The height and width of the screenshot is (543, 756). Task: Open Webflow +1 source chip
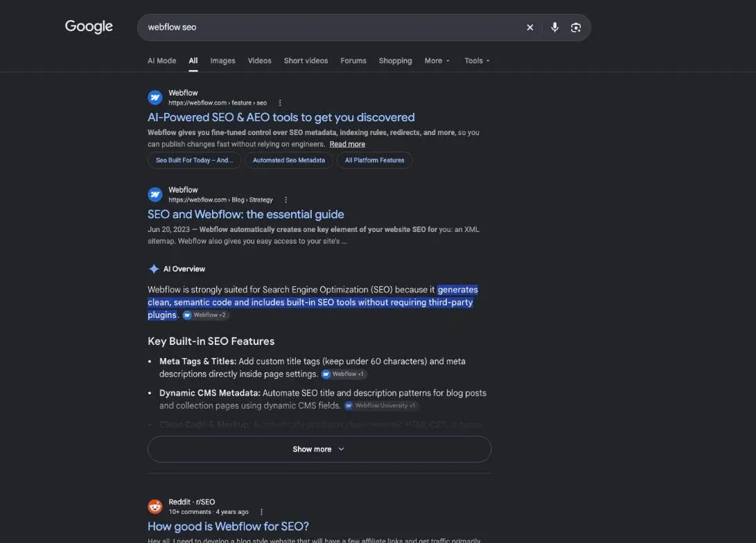pos(344,374)
